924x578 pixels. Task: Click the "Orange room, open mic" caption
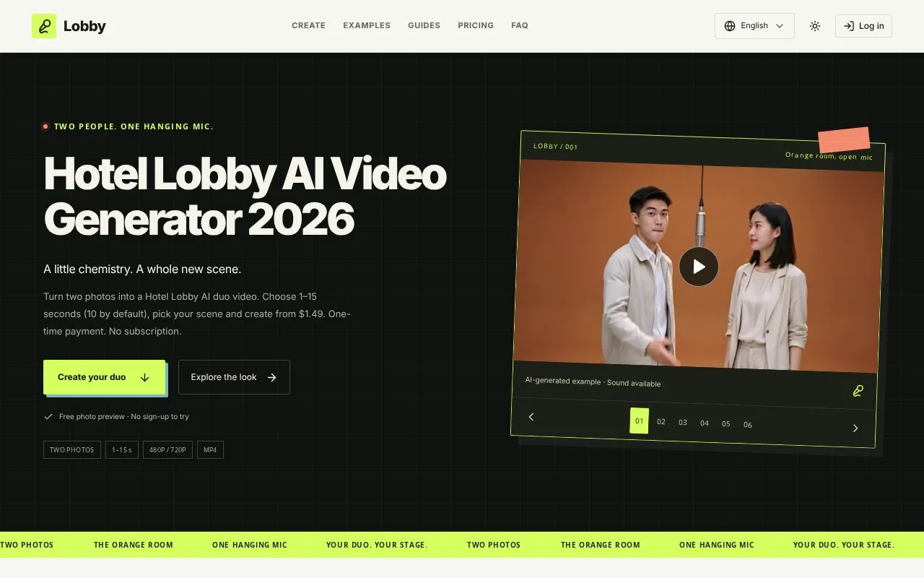coord(829,156)
